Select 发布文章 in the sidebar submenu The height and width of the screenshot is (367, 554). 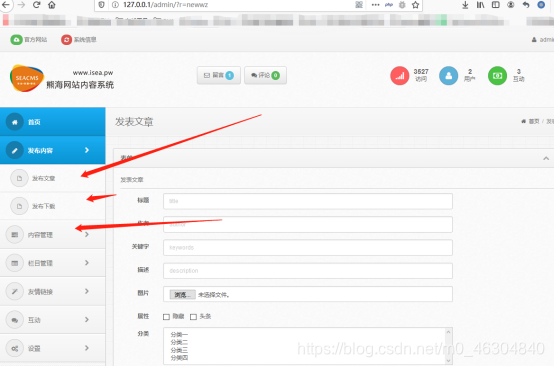point(53,178)
